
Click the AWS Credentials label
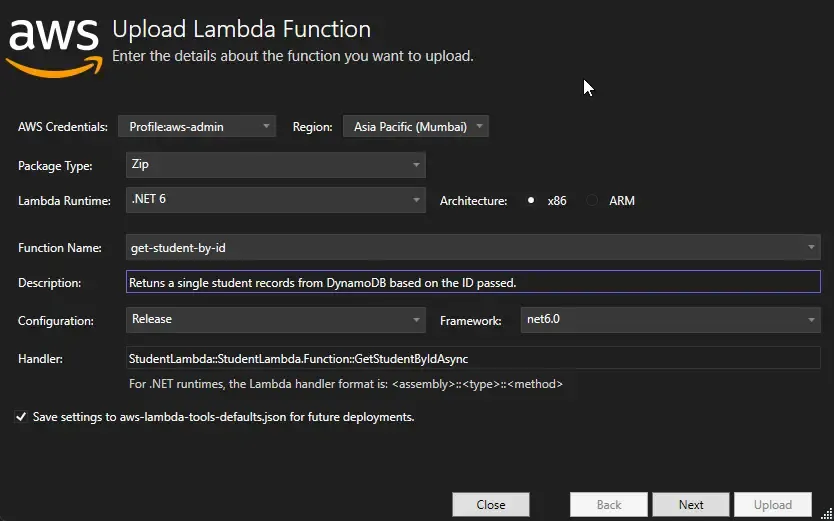(x=63, y=127)
